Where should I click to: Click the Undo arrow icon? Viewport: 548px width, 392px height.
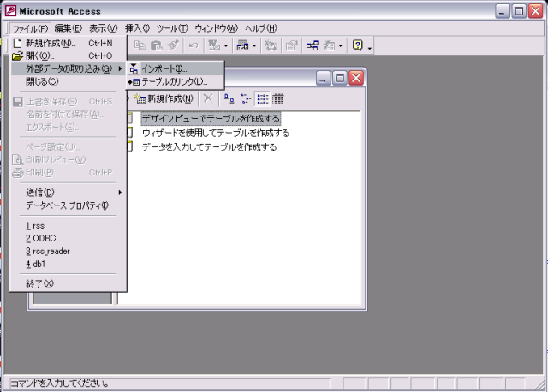coord(194,45)
